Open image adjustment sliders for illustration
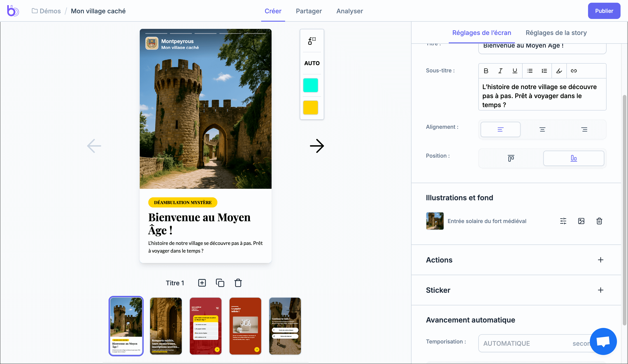This screenshot has width=628, height=364. 563,221
